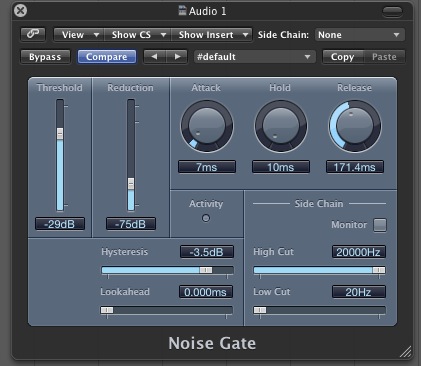Image resolution: width=421 pixels, height=366 pixels.
Task: Click the Copy button
Action: point(343,57)
